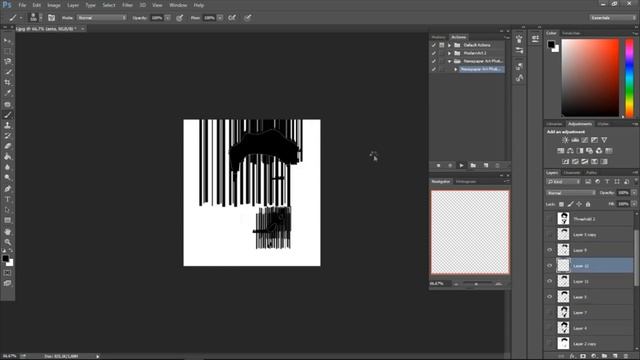Expand the highlighted Newspaper Art action
640x360 pixels.
click(456, 69)
